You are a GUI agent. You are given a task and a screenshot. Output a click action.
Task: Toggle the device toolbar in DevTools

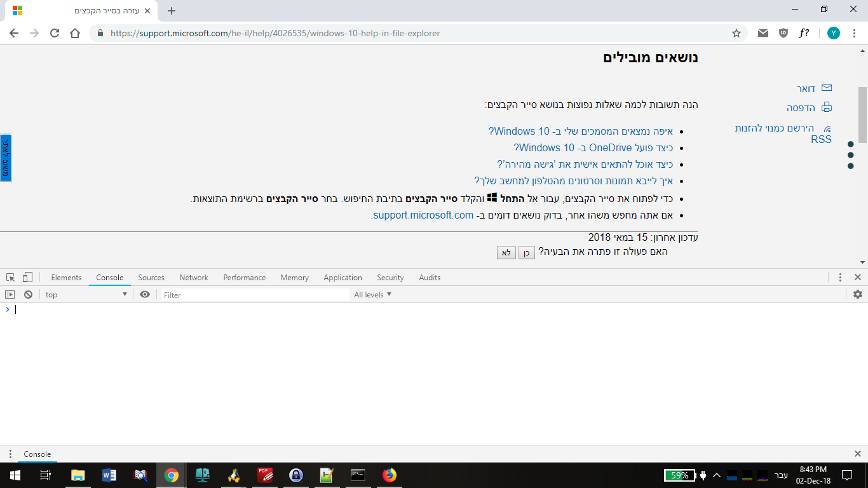click(x=27, y=278)
